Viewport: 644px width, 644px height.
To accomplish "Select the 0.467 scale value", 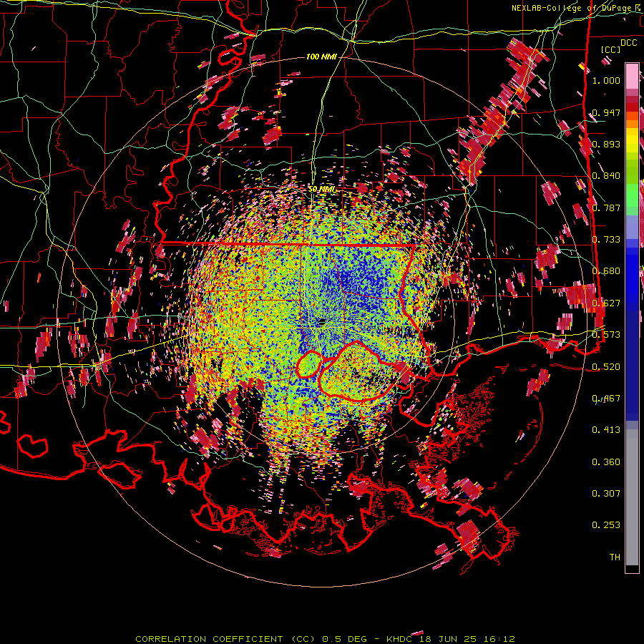I will click(x=606, y=399).
